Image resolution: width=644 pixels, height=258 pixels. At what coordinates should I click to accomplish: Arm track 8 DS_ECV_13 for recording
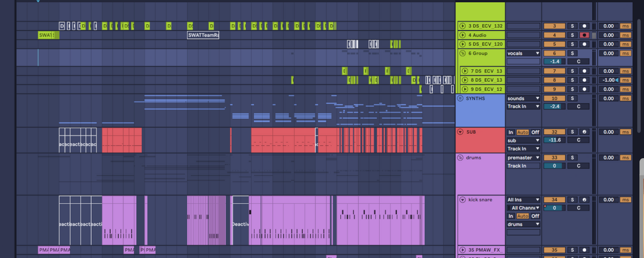[584, 80]
